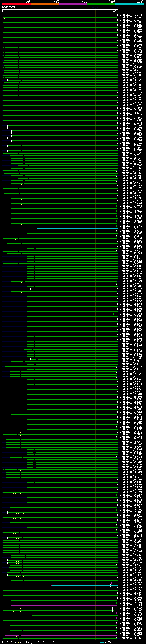Click the UniRef100_A8E195 label
The width and height of the screenshot is (146, 644).
coord(131,600)
